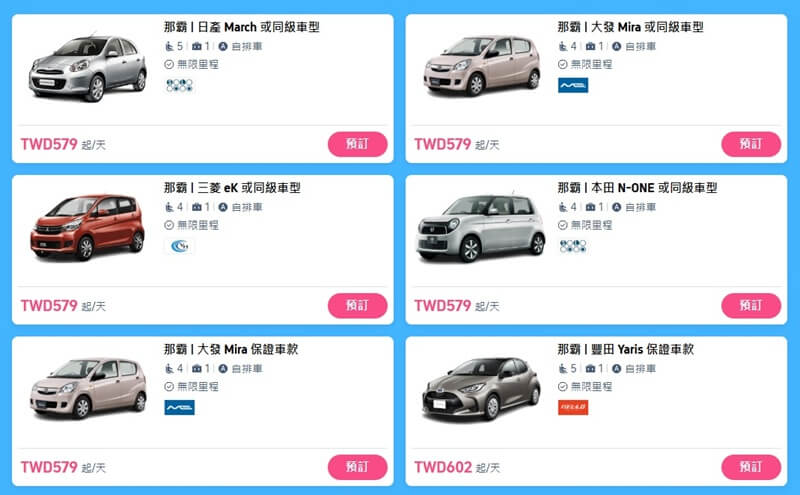The height and width of the screenshot is (495, 800).
Task: Click the unlimited mileage check icon on the Nissan March card
Action: [169, 64]
